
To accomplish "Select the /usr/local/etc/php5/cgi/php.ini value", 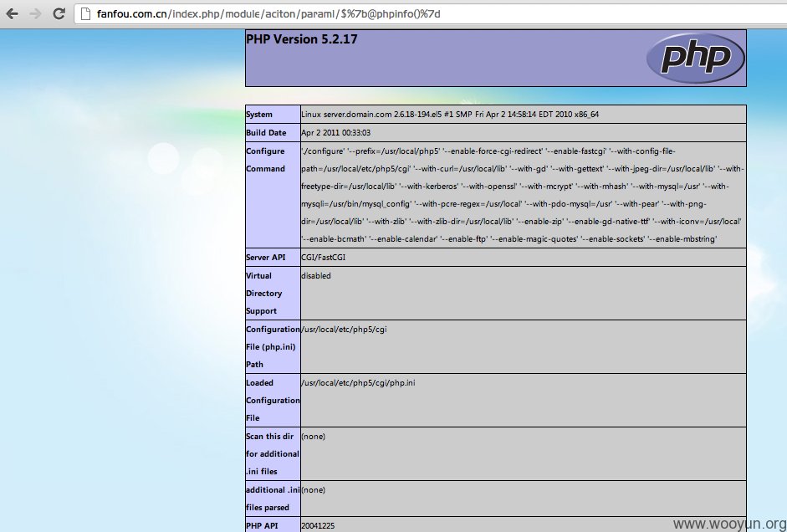I will click(x=358, y=383).
